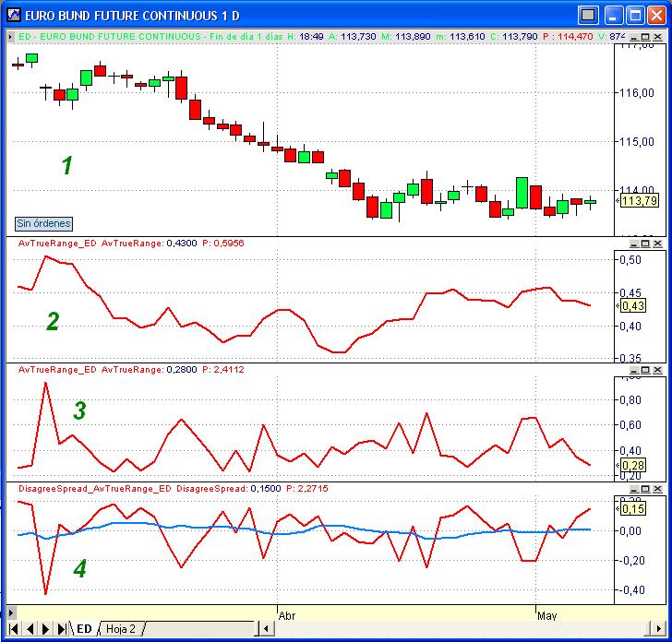The width and height of the screenshot is (672, 642).
Task: Click the 113,79 current price label
Action: coord(640,200)
